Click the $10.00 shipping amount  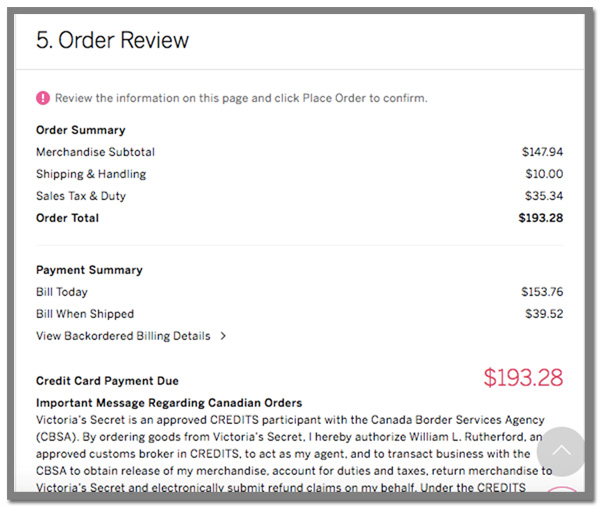point(544,174)
